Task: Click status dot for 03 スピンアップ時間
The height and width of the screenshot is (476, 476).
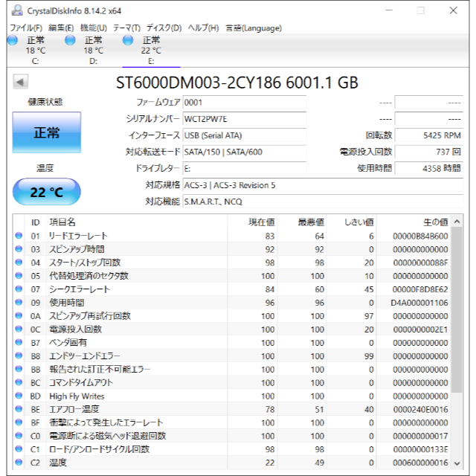Action: point(19,249)
